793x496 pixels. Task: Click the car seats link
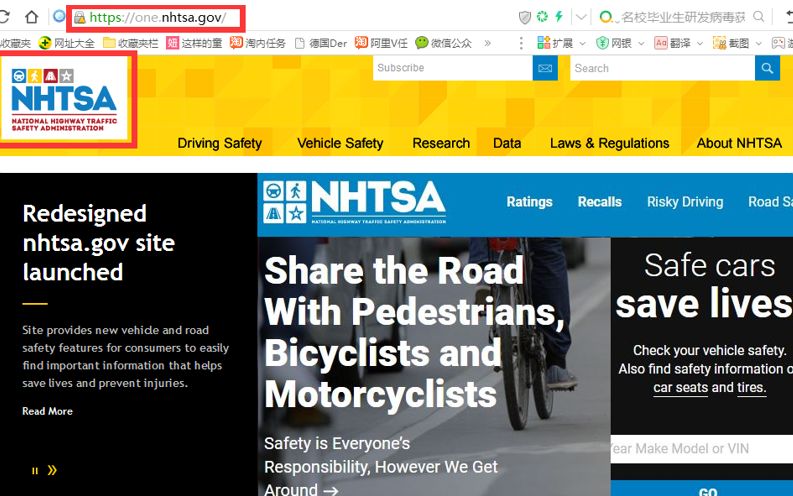[680, 387]
